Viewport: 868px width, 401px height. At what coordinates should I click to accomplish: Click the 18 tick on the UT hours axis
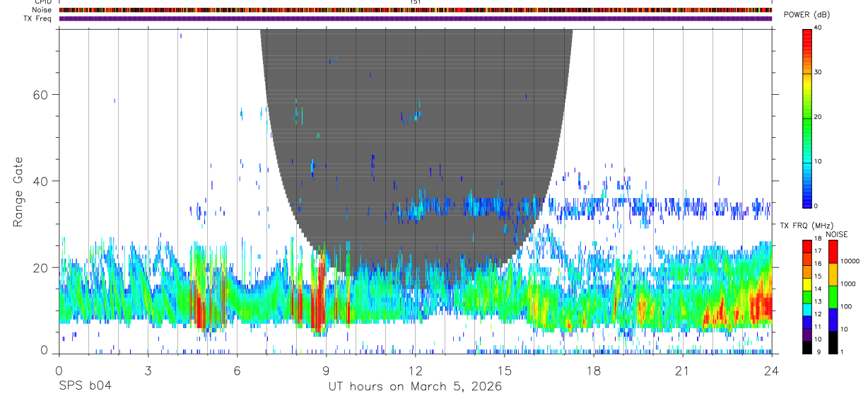tap(594, 371)
